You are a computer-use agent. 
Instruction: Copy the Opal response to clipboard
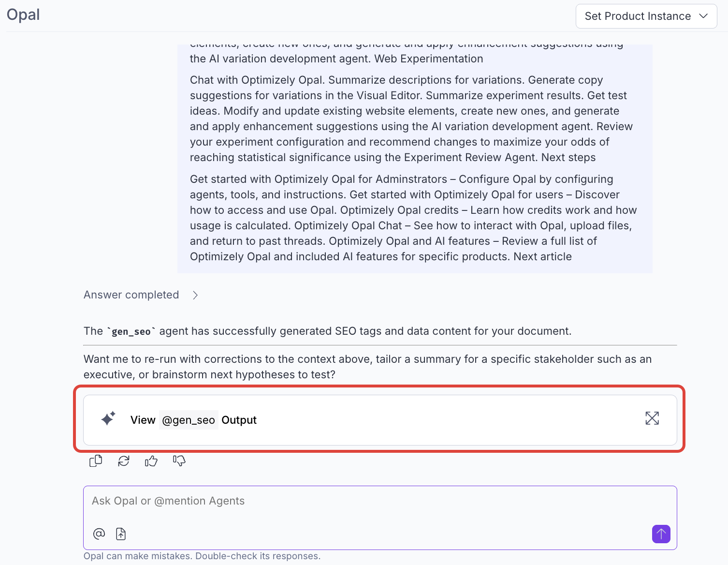(96, 461)
